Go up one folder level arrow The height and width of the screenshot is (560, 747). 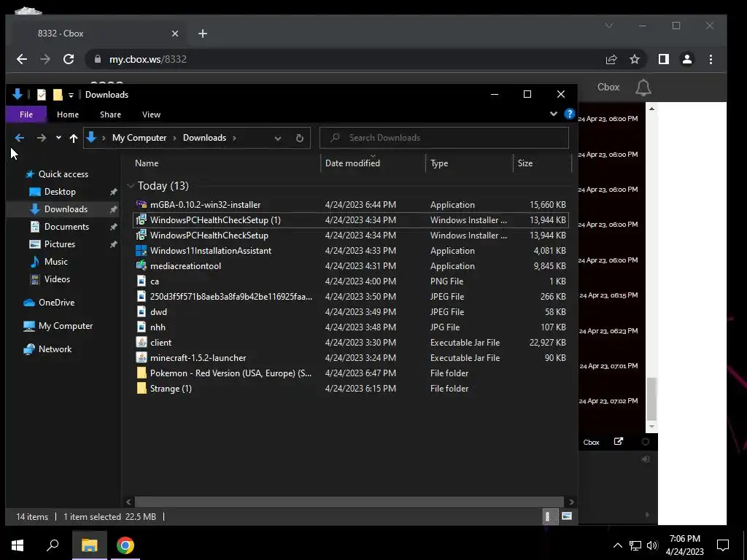(x=74, y=138)
